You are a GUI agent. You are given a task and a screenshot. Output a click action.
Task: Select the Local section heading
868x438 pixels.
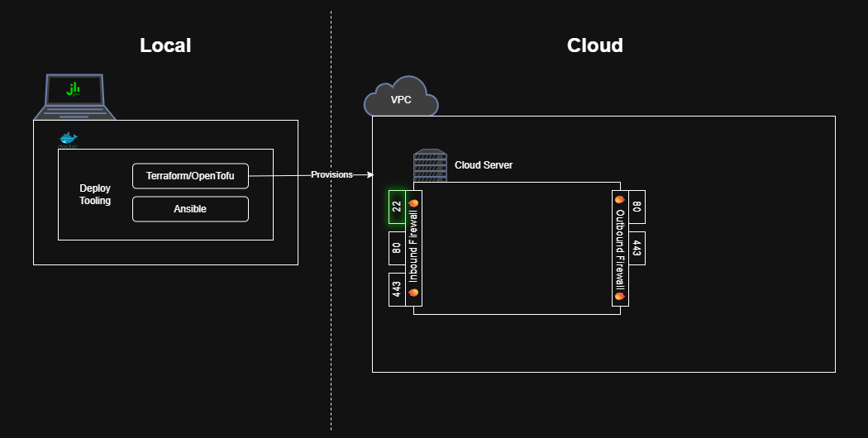165,45
